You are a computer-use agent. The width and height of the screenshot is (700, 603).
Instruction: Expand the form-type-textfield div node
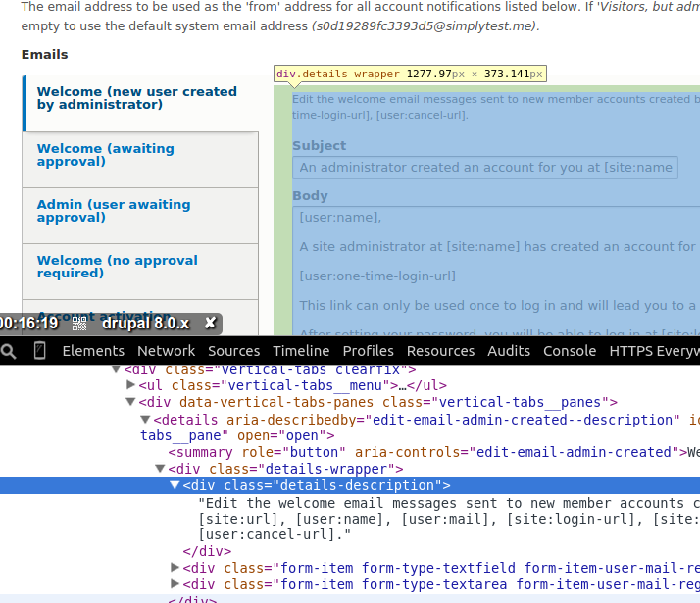click(x=175, y=568)
